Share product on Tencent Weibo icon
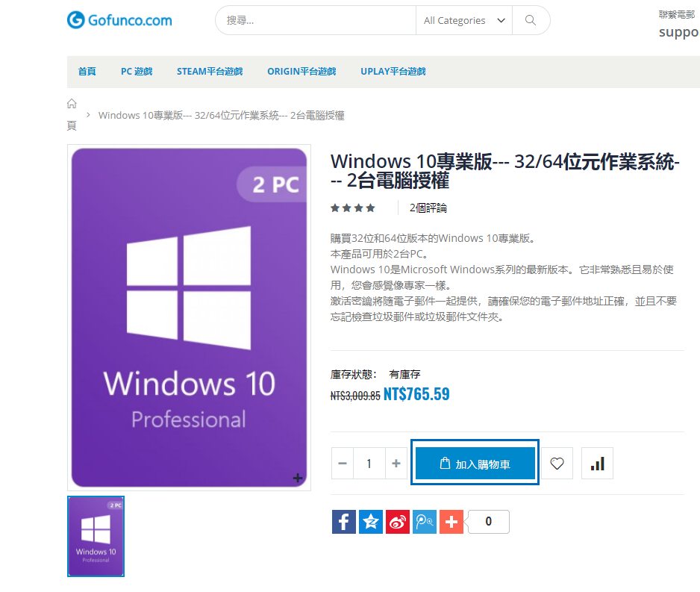 pyautogui.click(x=425, y=522)
